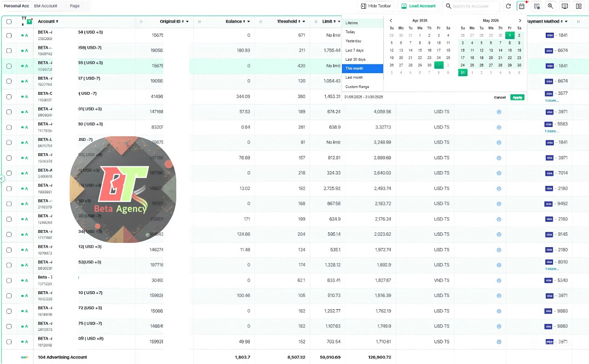
Task: Go to previous month in the date picker
Action: point(391,20)
